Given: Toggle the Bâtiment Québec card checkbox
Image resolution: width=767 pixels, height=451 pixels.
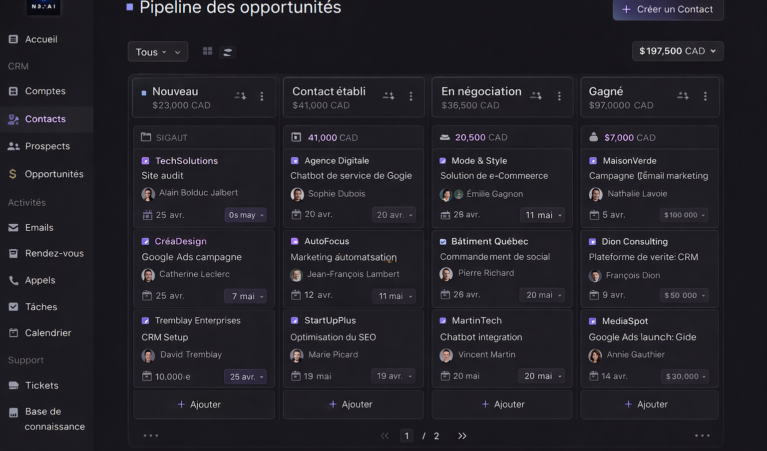Looking at the screenshot, I should pos(443,242).
